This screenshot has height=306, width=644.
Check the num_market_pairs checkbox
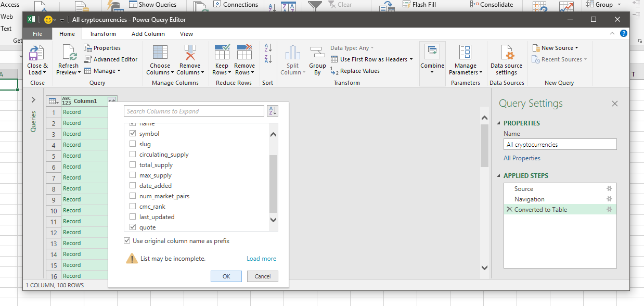tap(133, 196)
